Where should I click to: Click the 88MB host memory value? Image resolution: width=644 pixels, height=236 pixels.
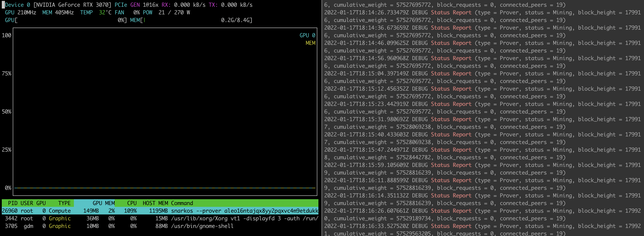point(161,226)
